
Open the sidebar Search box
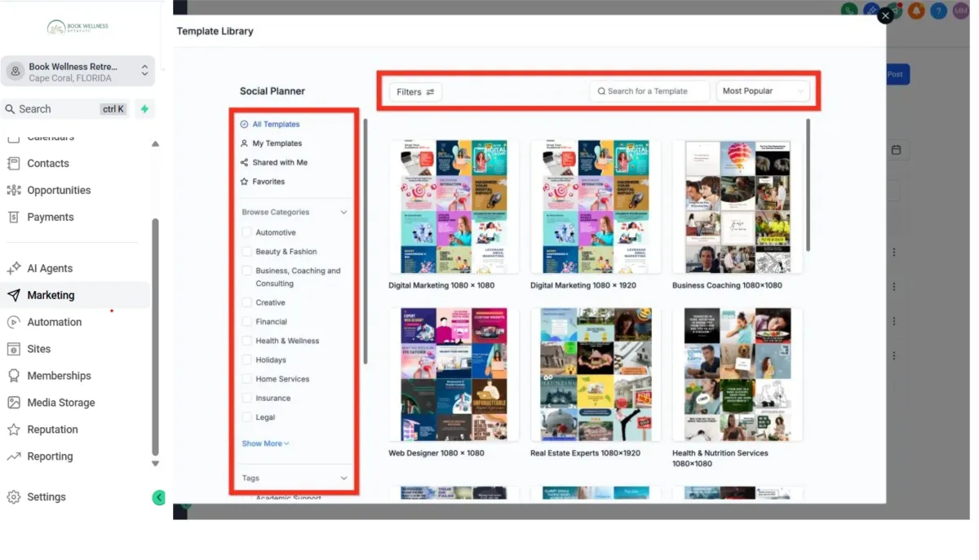tap(66, 109)
